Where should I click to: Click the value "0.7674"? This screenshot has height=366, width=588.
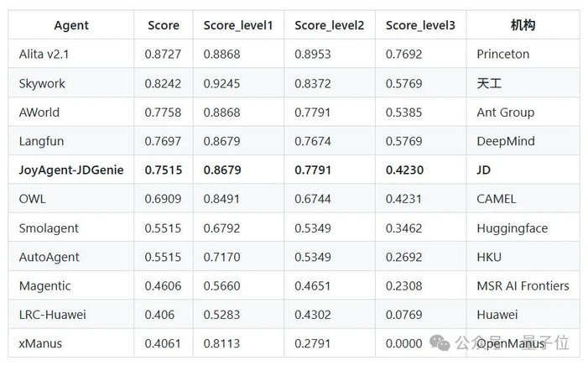click(313, 141)
